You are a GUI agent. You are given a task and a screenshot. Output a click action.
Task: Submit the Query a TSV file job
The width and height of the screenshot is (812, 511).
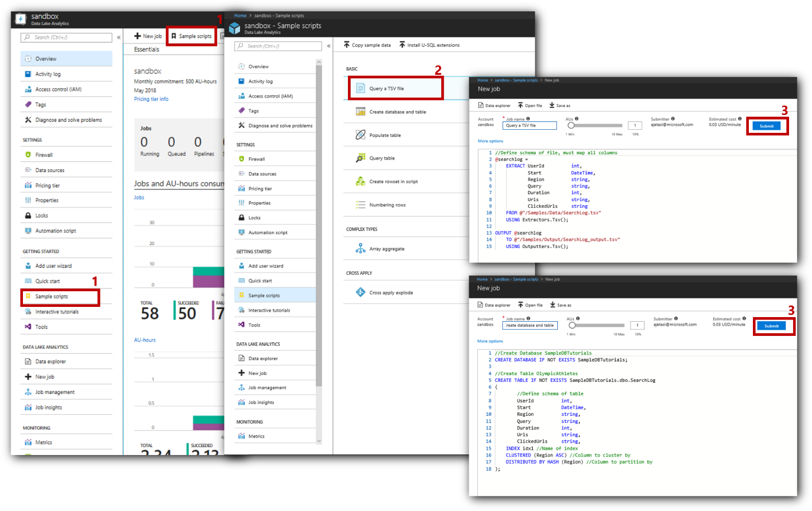pyautogui.click(x=767, y=126)
